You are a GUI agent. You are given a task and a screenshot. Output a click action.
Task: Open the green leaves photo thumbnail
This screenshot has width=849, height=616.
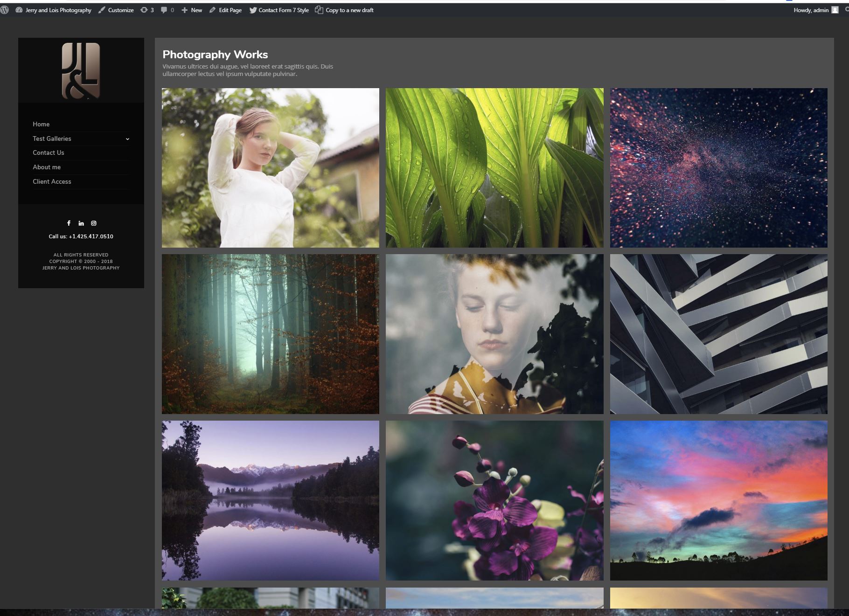click(x=494, y=168)
